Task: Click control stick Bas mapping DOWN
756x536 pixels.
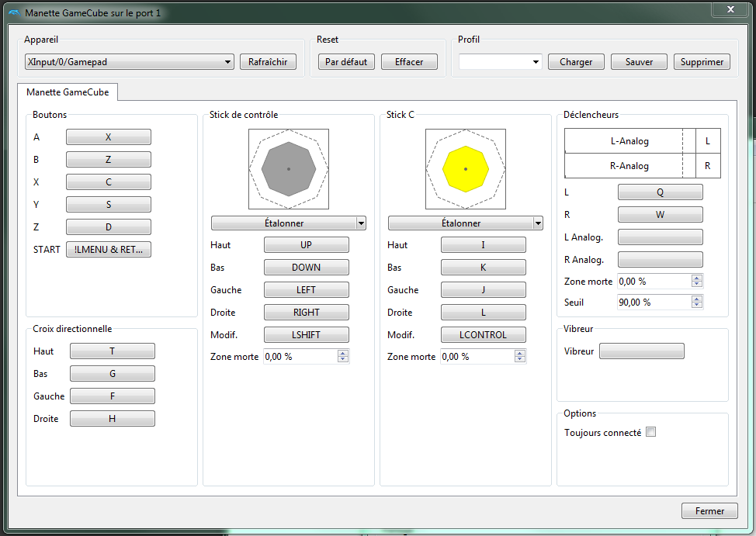Action: [306, 268]
